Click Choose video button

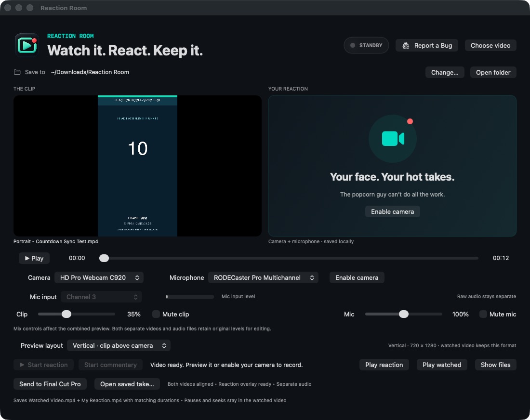(490, 46)
